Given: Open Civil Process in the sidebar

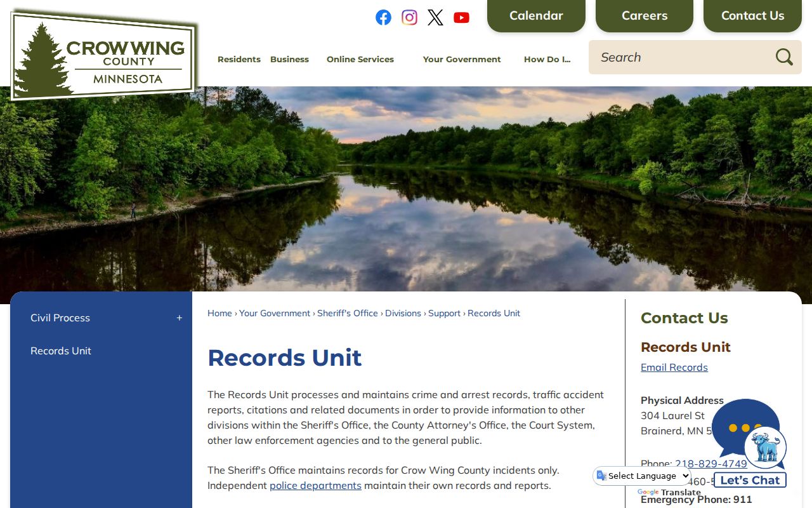Looking at the screenshot, I should (x=60, y=318).
